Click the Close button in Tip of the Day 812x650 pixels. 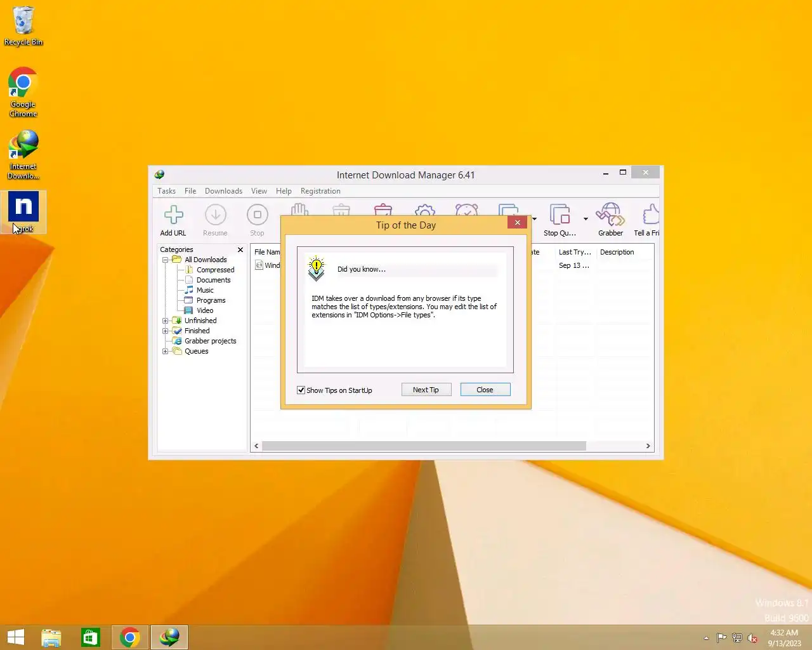click(485, 390)
